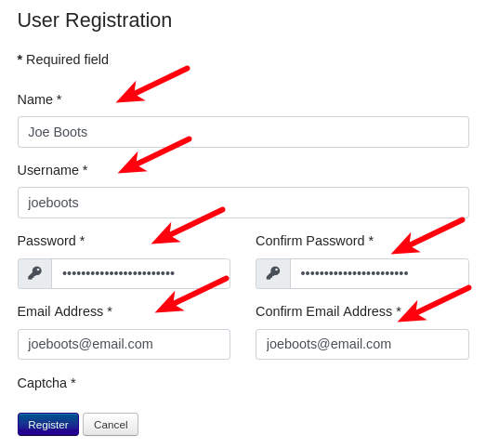Click into the Confirm Email Address input box
This screenshot has height=448, width=486.
[362, 345]
